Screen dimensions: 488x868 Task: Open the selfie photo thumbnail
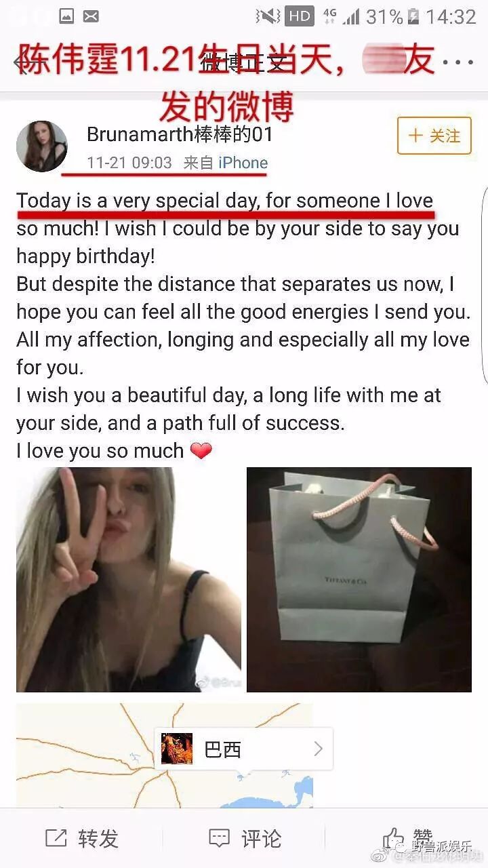[129, 580]
